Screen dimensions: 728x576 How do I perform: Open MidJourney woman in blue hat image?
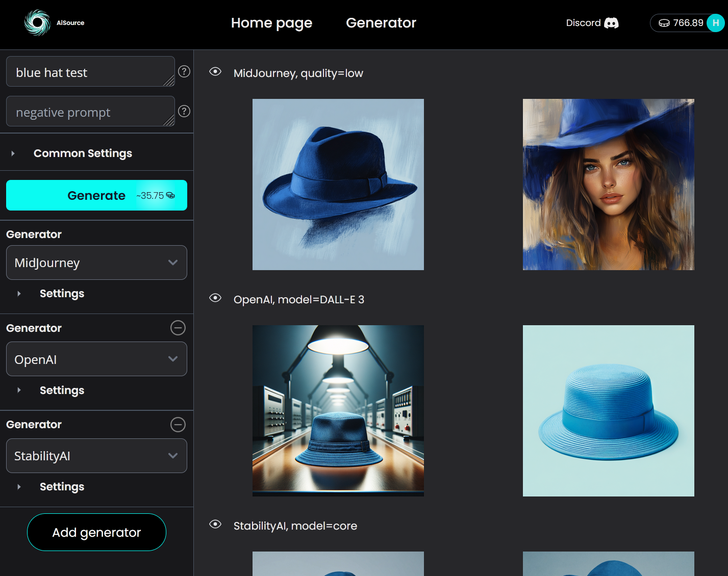click(609, 185)
